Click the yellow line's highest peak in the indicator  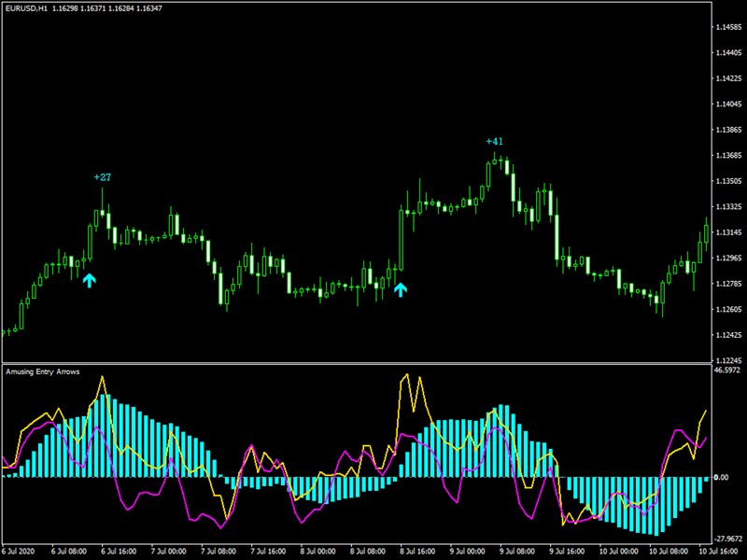click(406, 375)
